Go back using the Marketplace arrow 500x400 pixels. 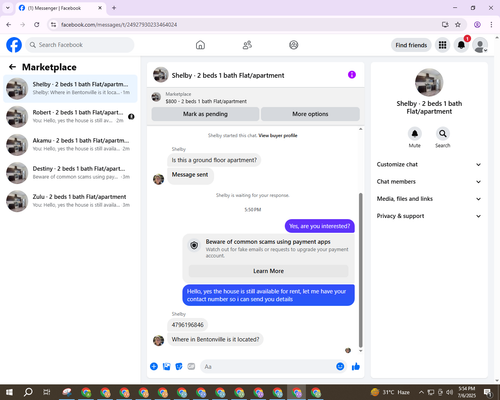coord(12,67)
